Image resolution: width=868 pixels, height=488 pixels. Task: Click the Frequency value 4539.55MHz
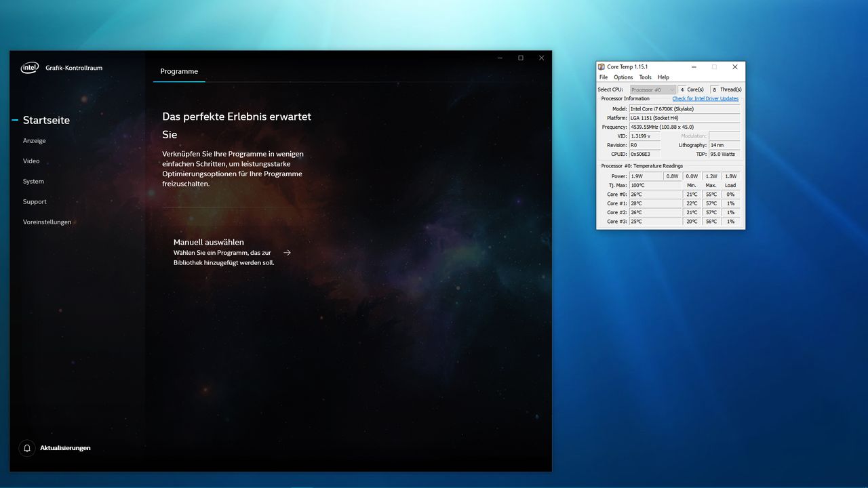684,127
